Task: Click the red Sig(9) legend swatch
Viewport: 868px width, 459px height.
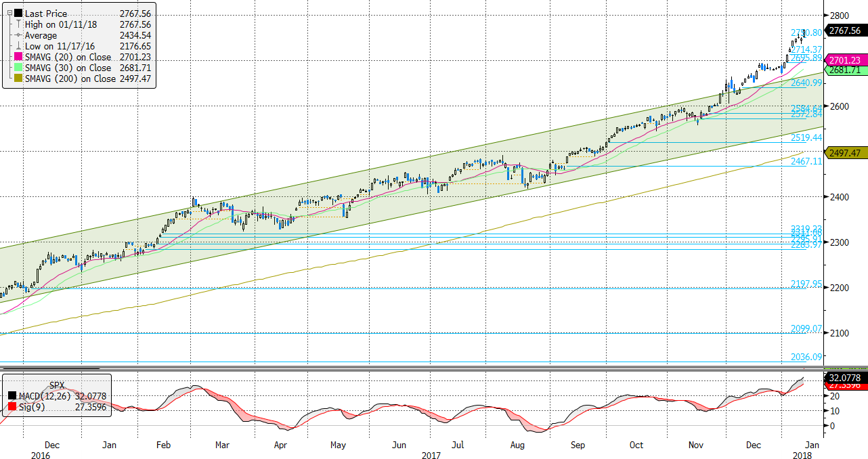Action: [12, 406]
